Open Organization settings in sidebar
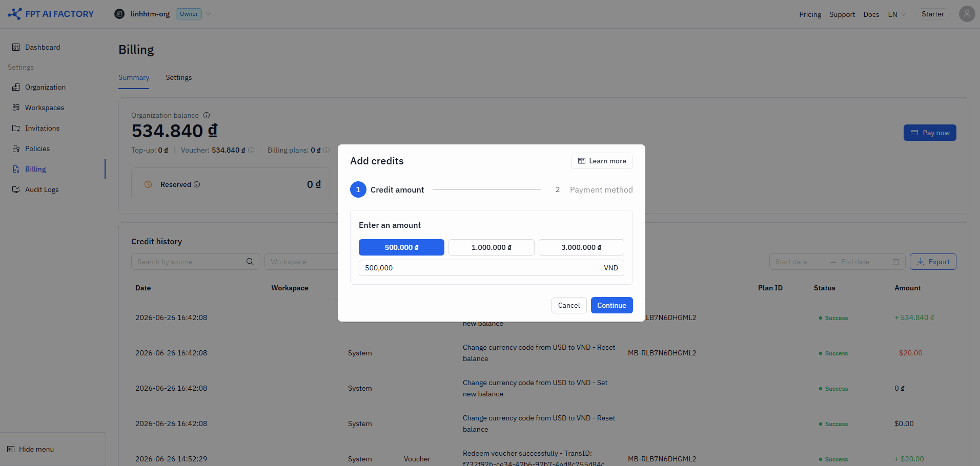The image size is (980, 466). (x=45, y=87)
